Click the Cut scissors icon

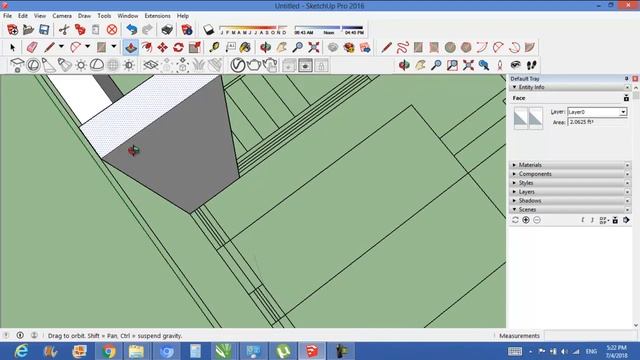64,29
